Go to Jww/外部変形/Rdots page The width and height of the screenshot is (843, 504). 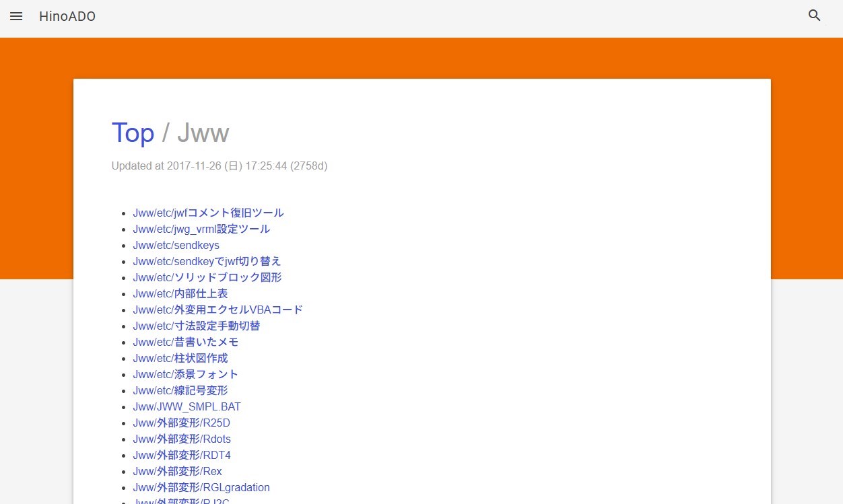point(182,439)
